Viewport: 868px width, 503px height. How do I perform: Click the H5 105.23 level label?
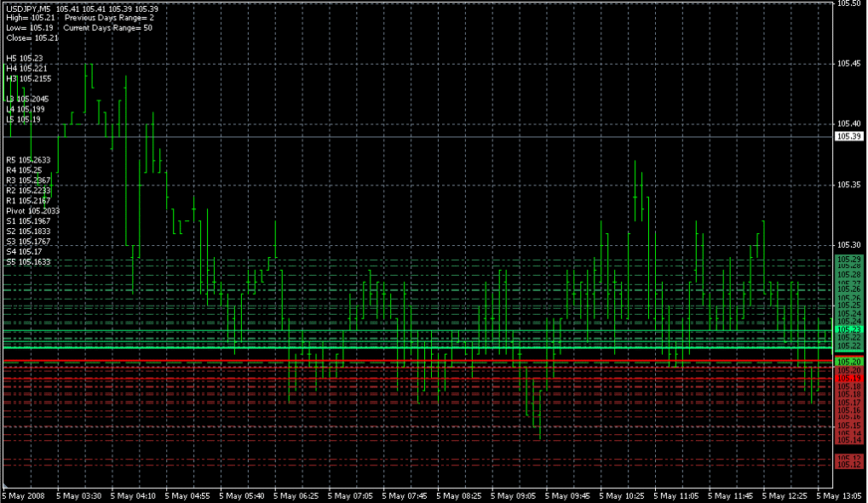[24, 58]
